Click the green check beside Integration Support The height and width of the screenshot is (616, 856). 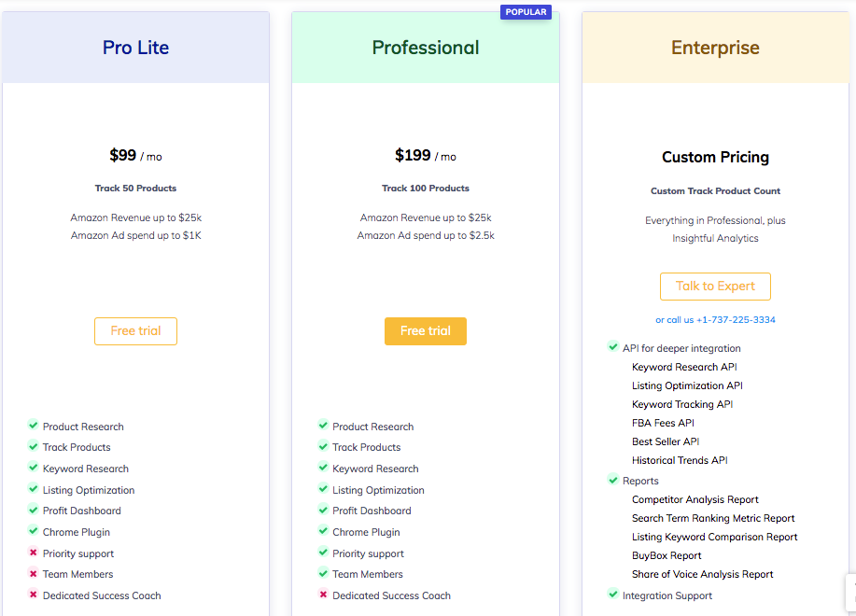613,595
